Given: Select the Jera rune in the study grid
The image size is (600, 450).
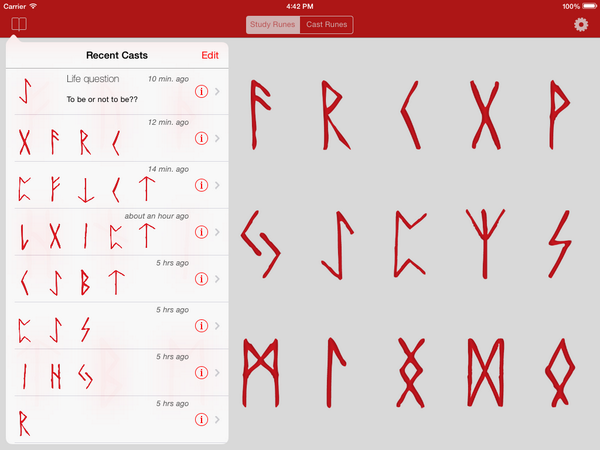Looking at the screenshot, I should (261, 244).
